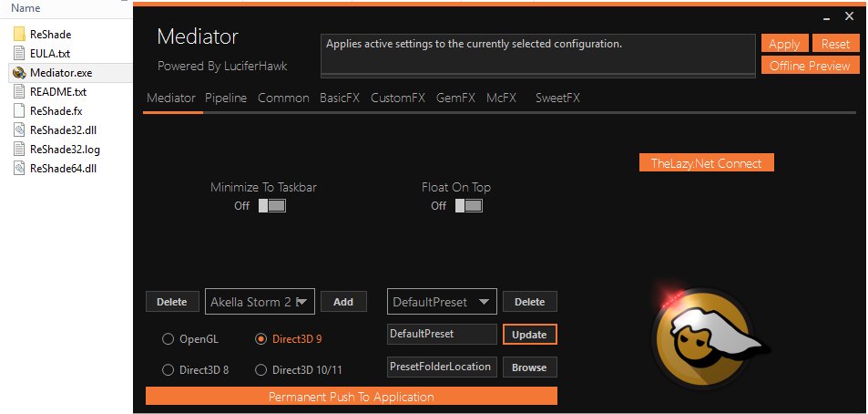Click the Mediator.exe application icon

19,73
